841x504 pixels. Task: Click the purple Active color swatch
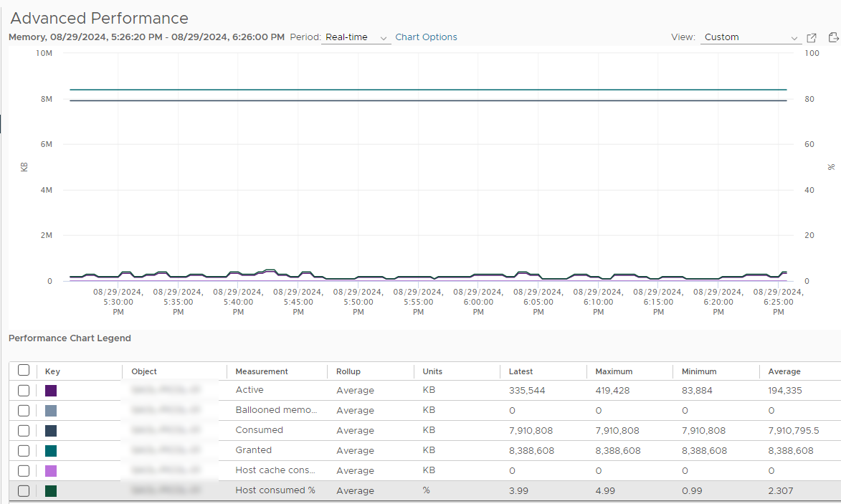pos(51,390)
